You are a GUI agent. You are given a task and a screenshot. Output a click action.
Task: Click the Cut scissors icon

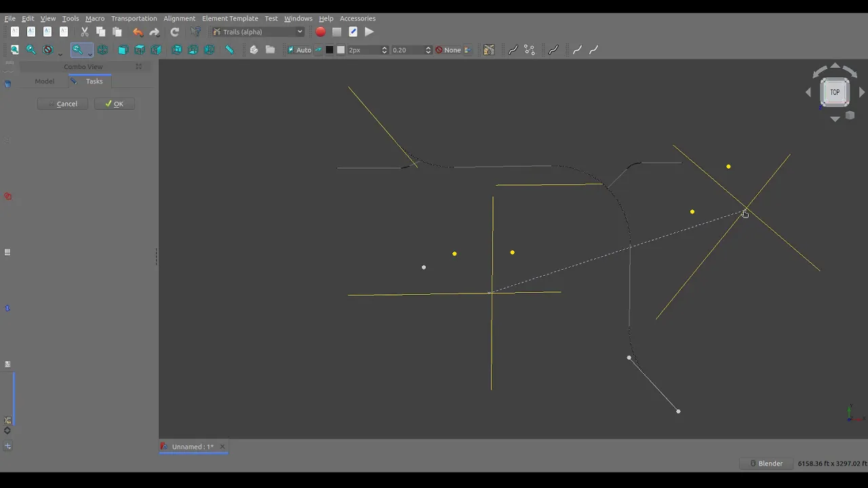click(x=85, y=32)
